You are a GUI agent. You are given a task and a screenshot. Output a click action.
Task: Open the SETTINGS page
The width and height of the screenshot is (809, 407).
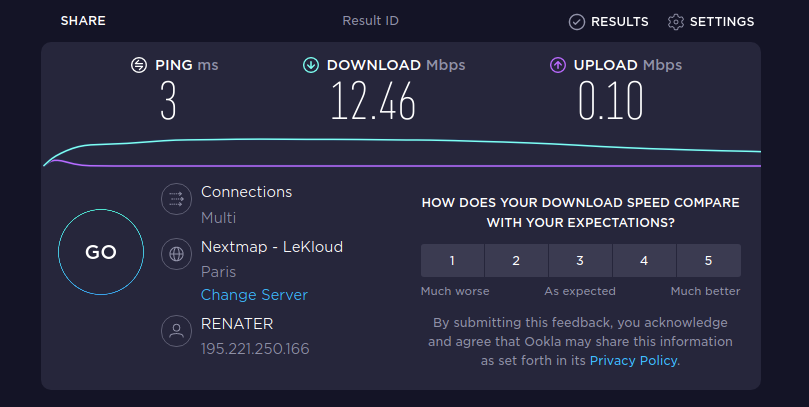722,22
